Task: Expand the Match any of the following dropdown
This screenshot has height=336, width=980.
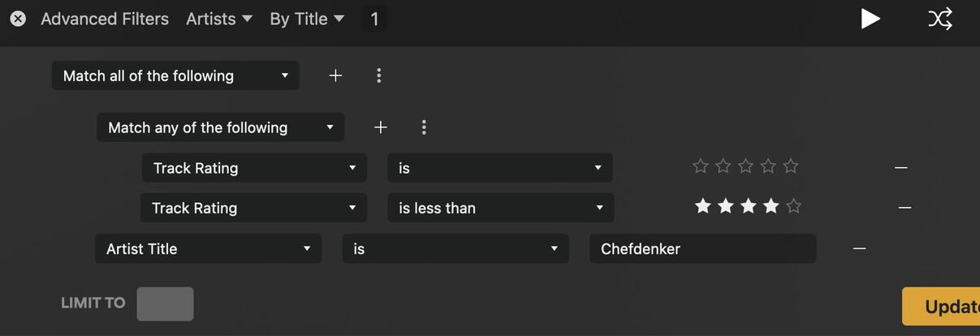Action: click(x=220, y=127)
